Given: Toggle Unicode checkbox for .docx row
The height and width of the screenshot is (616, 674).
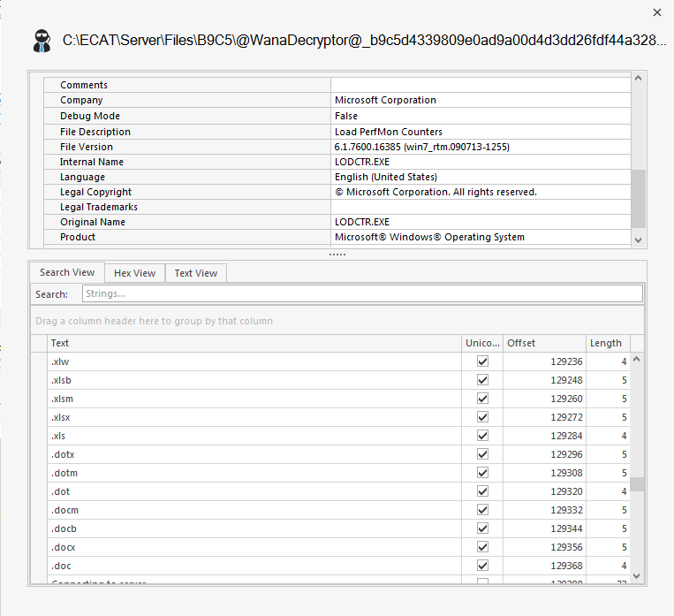Looking at the screenshot, I should tap(482, 547).
